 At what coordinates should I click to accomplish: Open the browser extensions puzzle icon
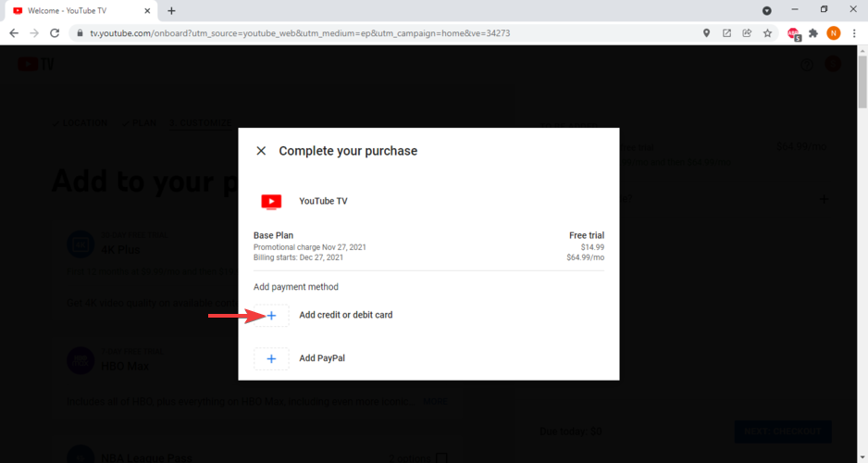(x=813, y=33)
